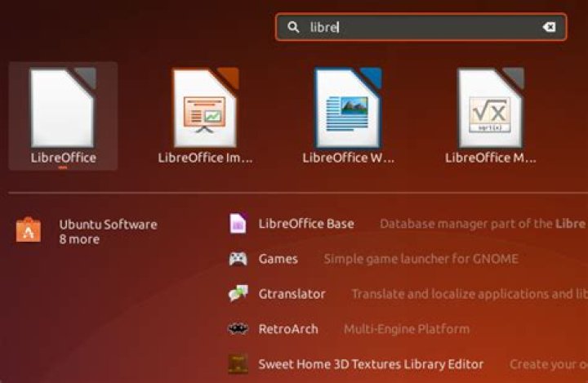Click 'Simple game launcher for GNOME' description

coord(421,259)
